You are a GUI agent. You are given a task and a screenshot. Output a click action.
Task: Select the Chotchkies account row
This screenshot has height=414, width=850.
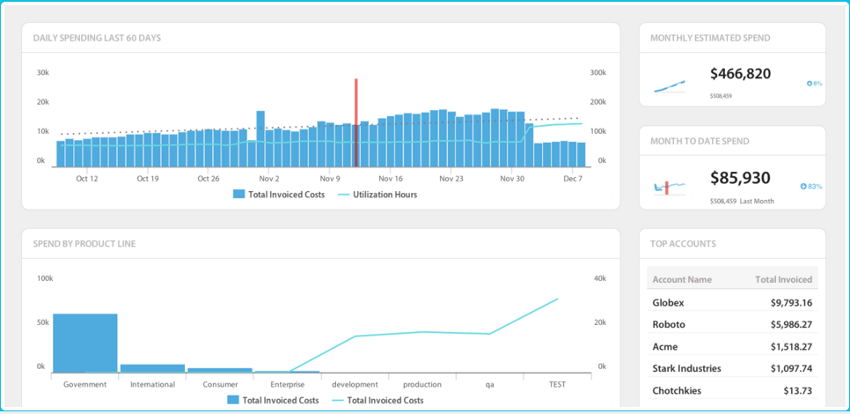732,391
